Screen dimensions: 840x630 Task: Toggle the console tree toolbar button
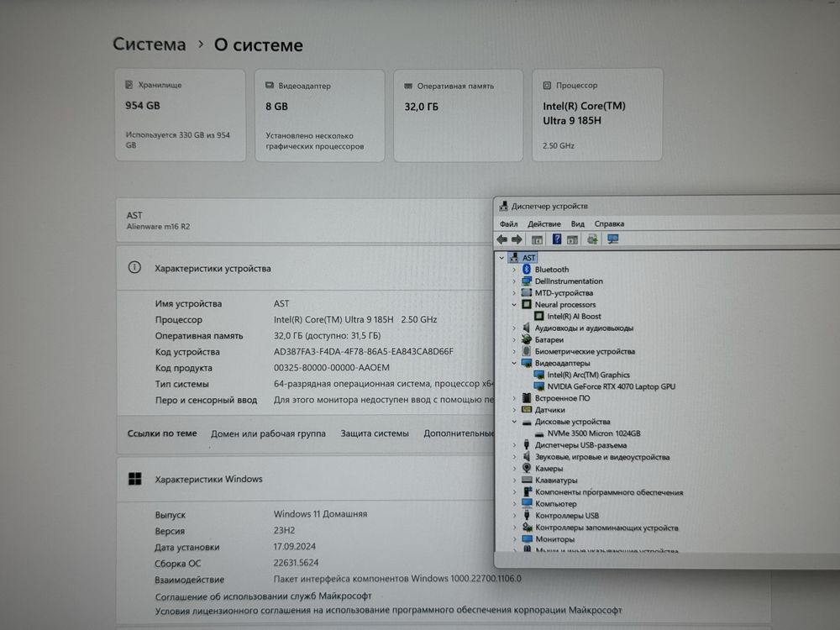(x=537, y=239)
